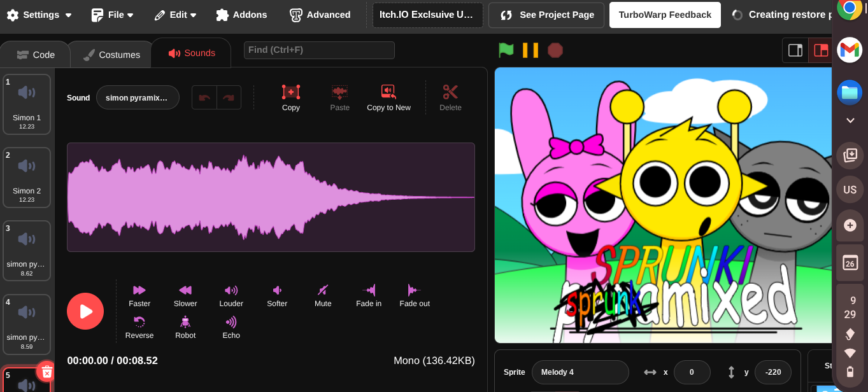The width and height of the screenshot is (868, 392).
Task: Click the Sound label beside the name field
Action: (78, 98)
